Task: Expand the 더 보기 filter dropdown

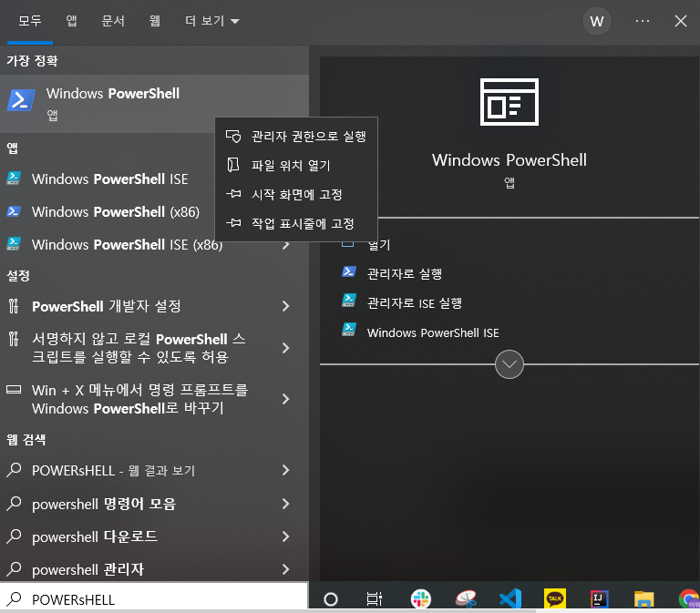Action: point(212,21)
